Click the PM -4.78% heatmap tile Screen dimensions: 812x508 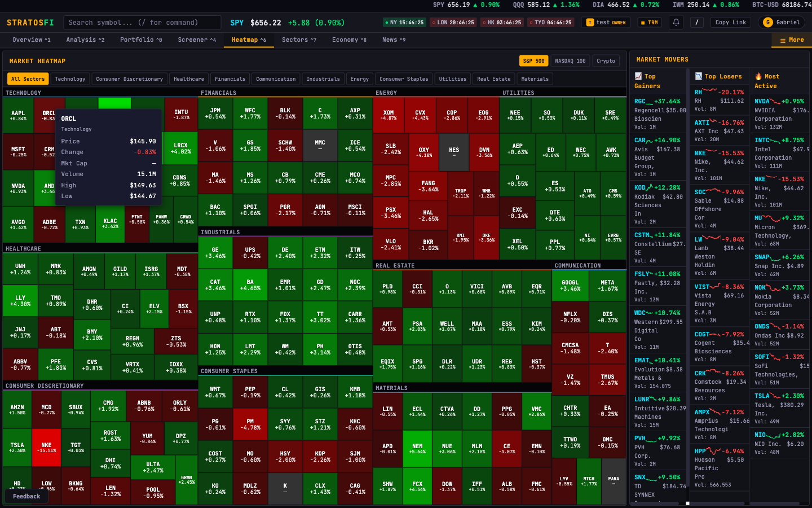(250, 424)
